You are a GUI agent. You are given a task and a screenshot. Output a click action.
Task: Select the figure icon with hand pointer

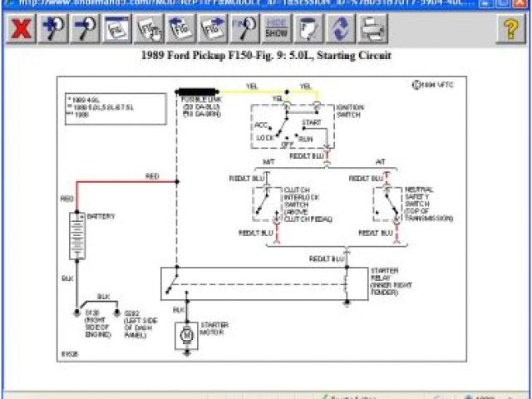click(149, 30)
